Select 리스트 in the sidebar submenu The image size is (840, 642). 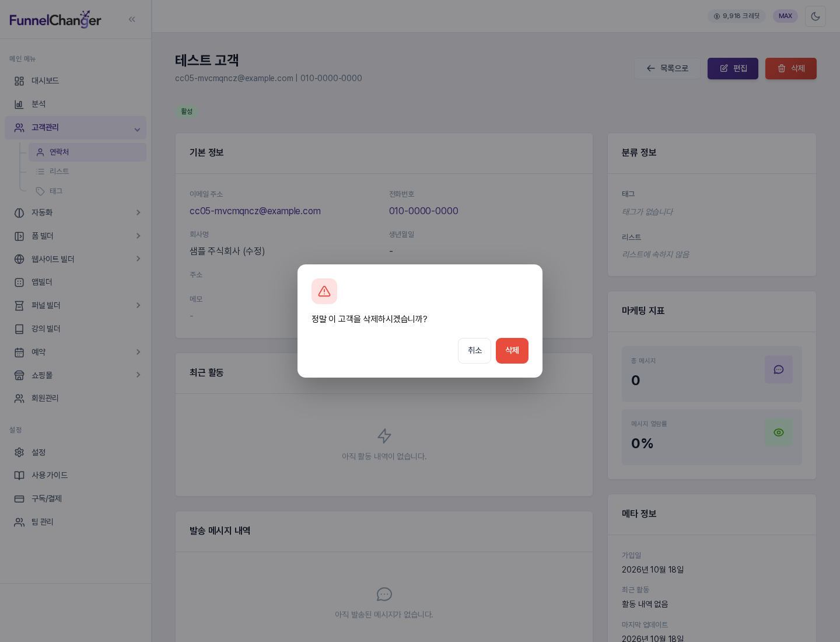tap(87, 172)
